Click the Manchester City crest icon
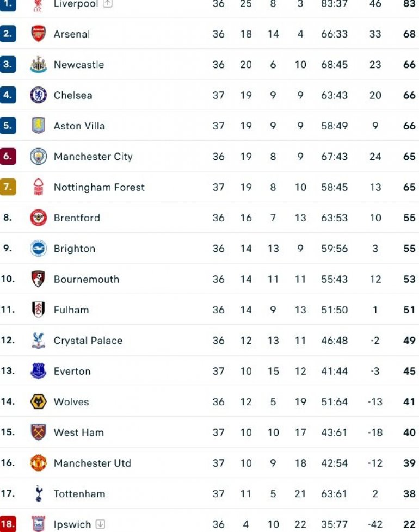This screenshot has height=532, width=419. (38, 157)
